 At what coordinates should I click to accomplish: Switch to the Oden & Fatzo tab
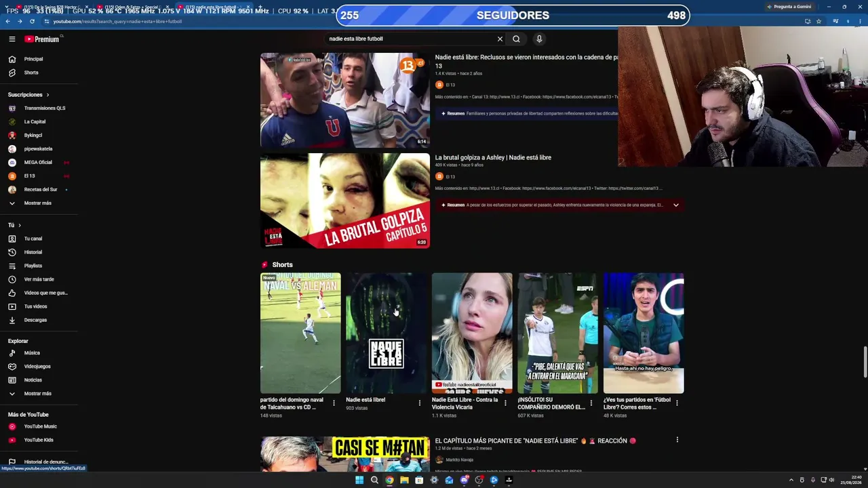pyautogui.click(x=132, y=7)
